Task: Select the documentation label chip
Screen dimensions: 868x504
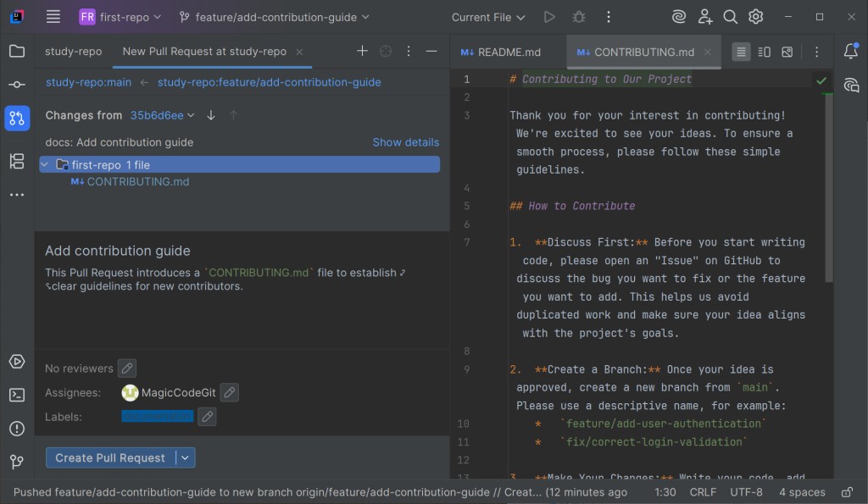Action: click(x=157, y=416)
